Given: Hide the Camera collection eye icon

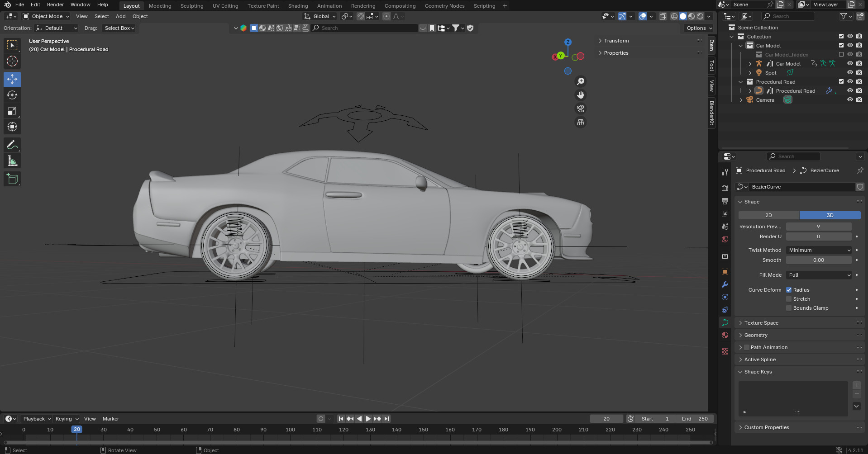Looking at the screenshot, I should click(x=850, y=99).
